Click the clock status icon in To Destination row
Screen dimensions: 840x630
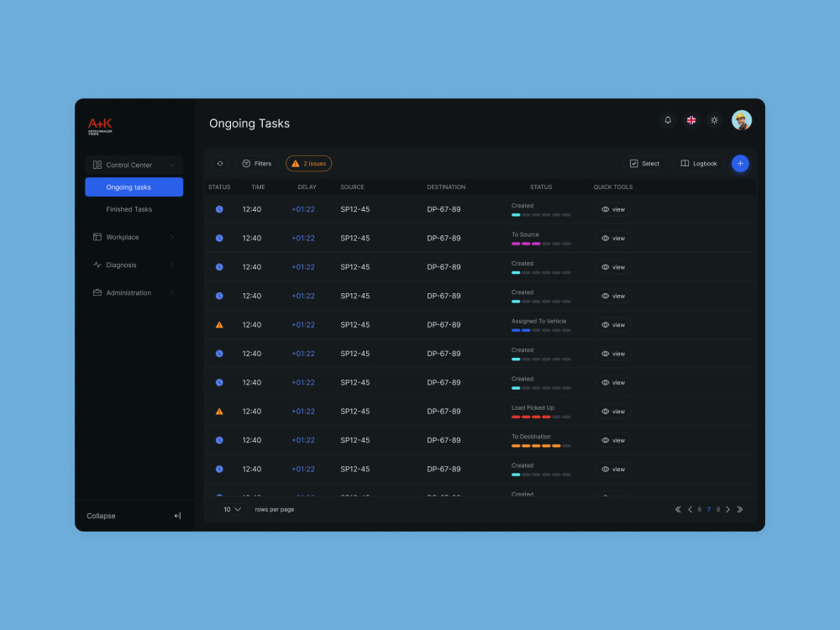coord(219,440)
